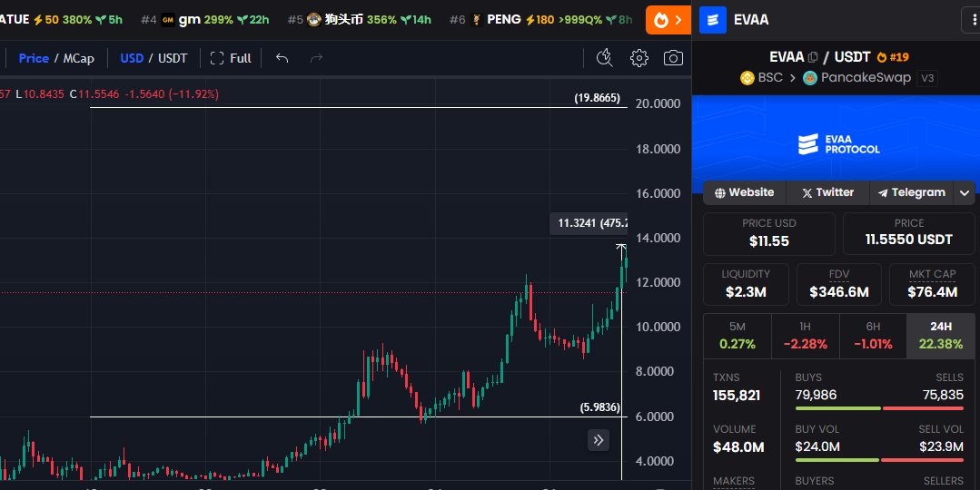Select the 5M timeframe tab
The width and height of the screenshot is (980, 490).
(737, 336)
